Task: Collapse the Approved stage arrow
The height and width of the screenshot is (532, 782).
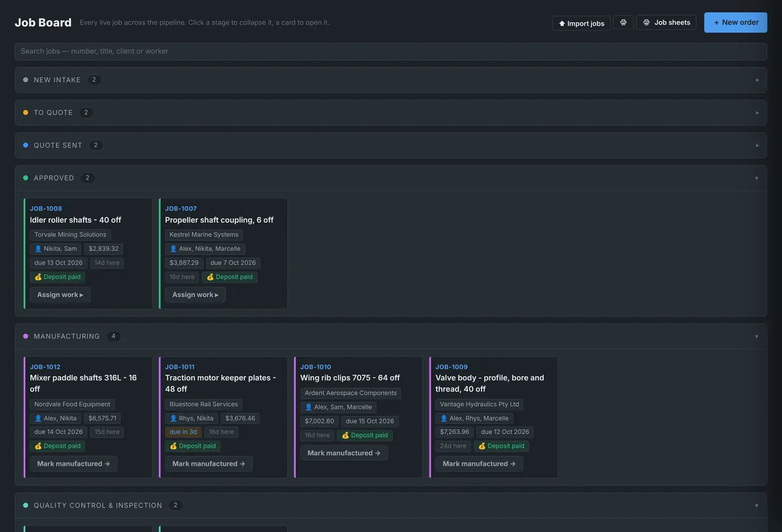Action: (x=757, y=178)
